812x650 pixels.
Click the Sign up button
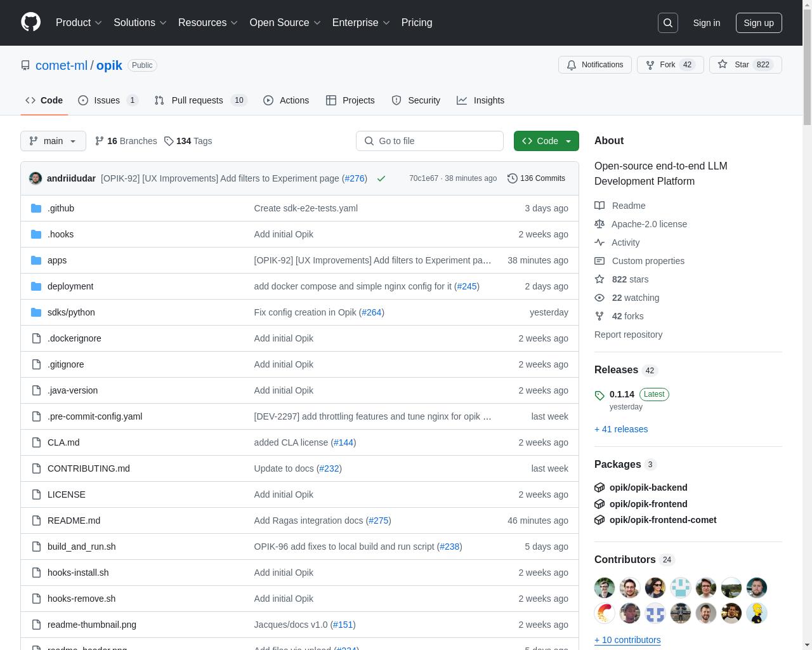coord(759,23)
